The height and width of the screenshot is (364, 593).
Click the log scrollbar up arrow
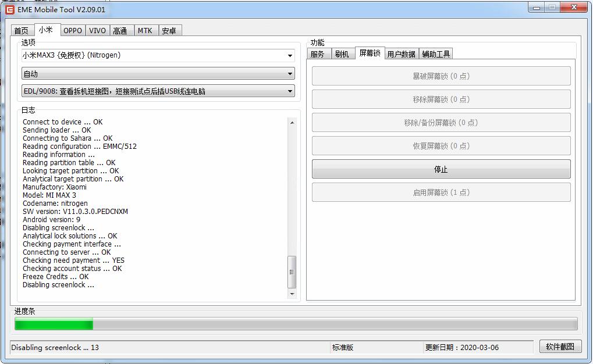click(292, 123)
